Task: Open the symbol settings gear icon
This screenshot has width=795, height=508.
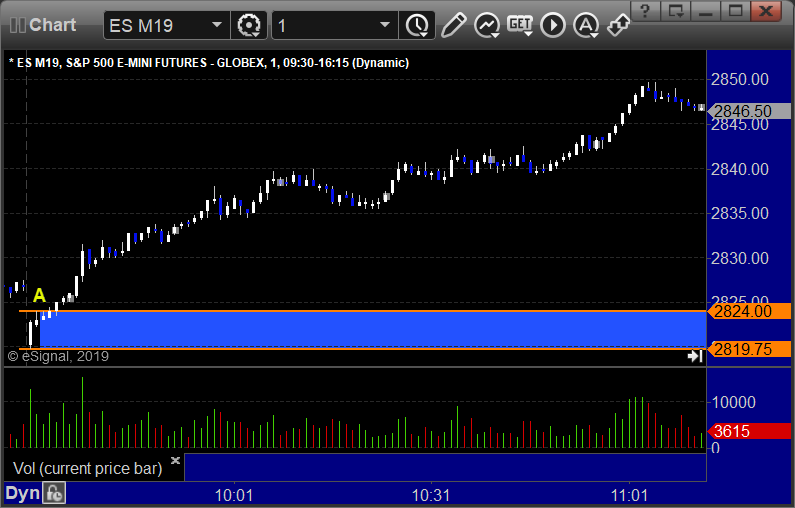Action: coord(249,25)
